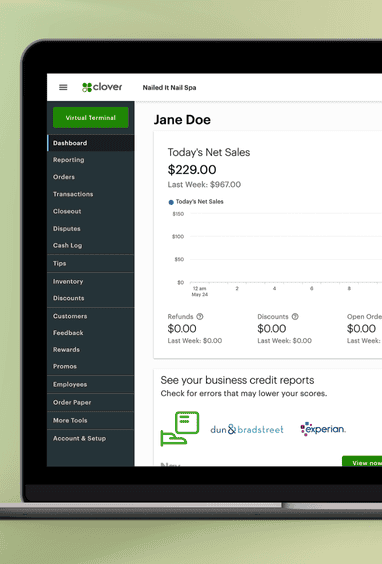This screenshot has height=564, width=382.
Task: Click the 12 am May 24 axis label
Action: (200, 291)
